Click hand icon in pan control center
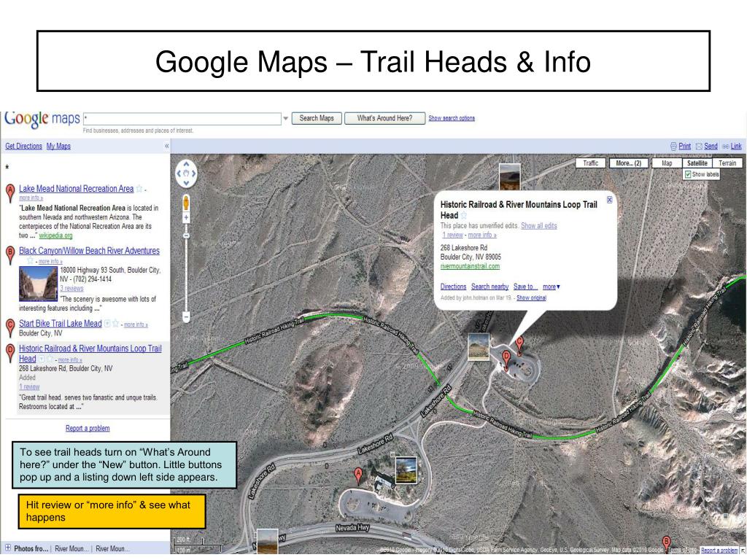 186,174
